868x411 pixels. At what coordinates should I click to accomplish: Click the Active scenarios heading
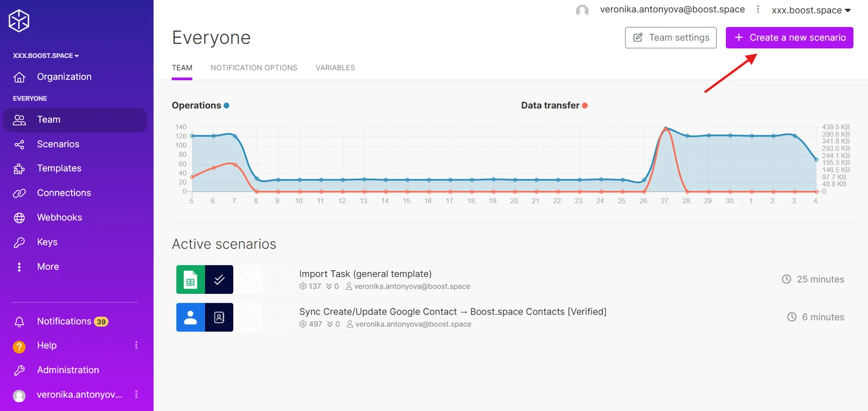[224, 244]
